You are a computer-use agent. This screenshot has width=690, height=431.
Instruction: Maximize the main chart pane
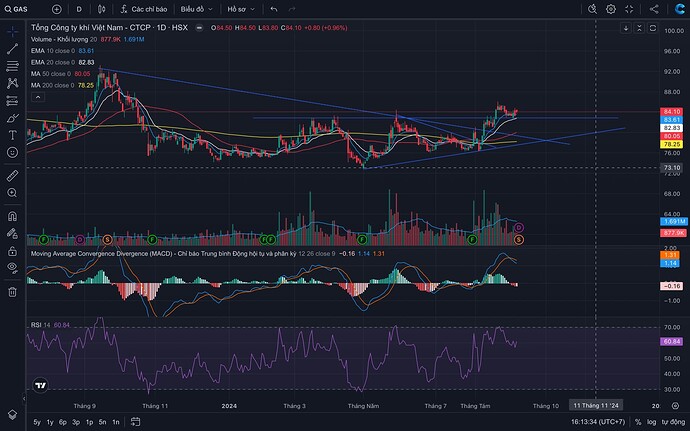coord(653,28)
